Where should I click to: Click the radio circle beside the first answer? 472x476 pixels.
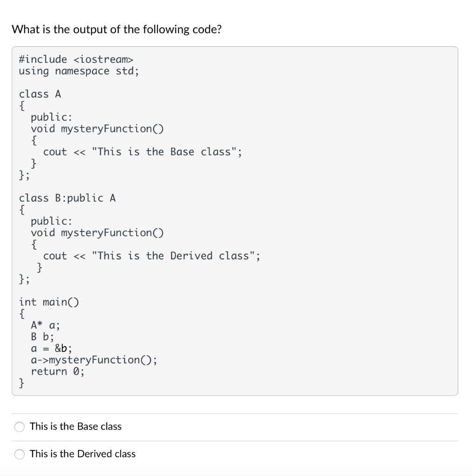tap(19, 426)
